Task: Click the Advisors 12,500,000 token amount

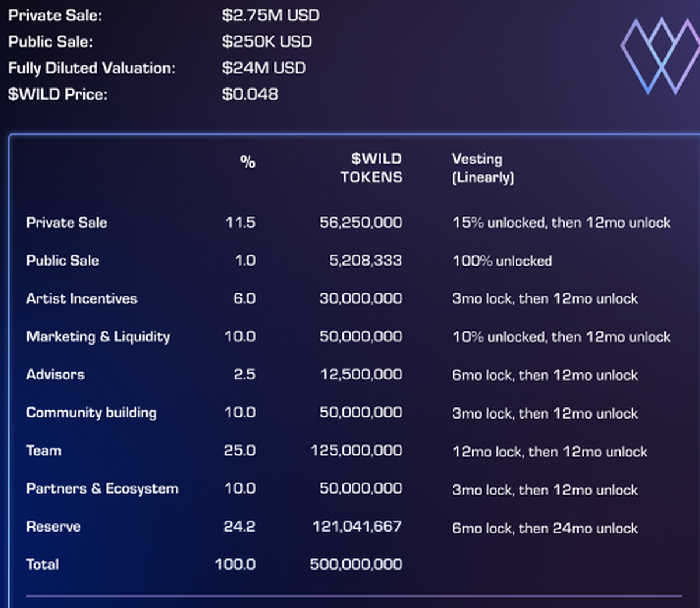Action: (361, 375)
